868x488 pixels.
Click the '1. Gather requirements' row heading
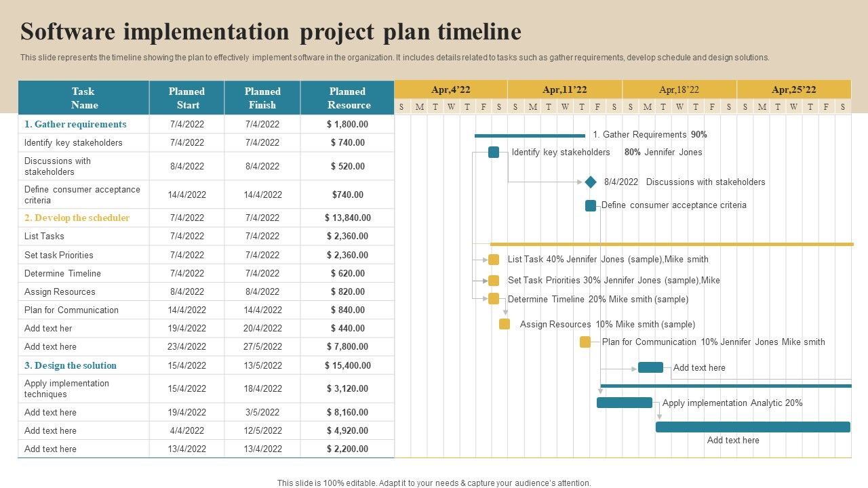point(75,124)
